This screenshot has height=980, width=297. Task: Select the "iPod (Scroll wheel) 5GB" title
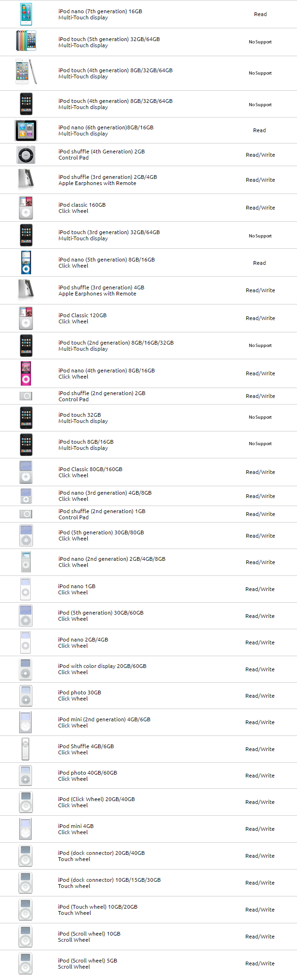click(88, 961)
